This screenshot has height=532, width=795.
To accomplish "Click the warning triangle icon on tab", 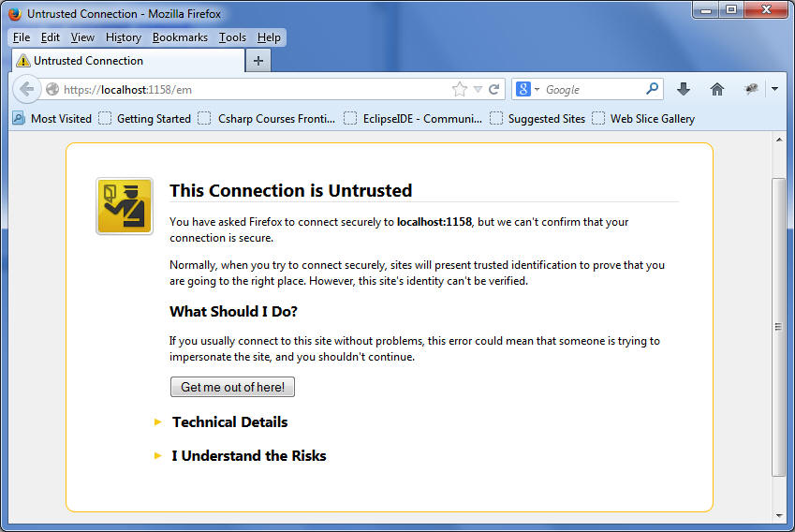I will pos(22,61).
